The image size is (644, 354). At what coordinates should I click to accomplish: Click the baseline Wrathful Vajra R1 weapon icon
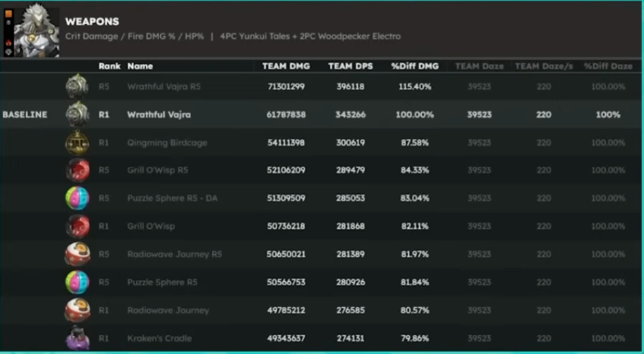[77, 114]
